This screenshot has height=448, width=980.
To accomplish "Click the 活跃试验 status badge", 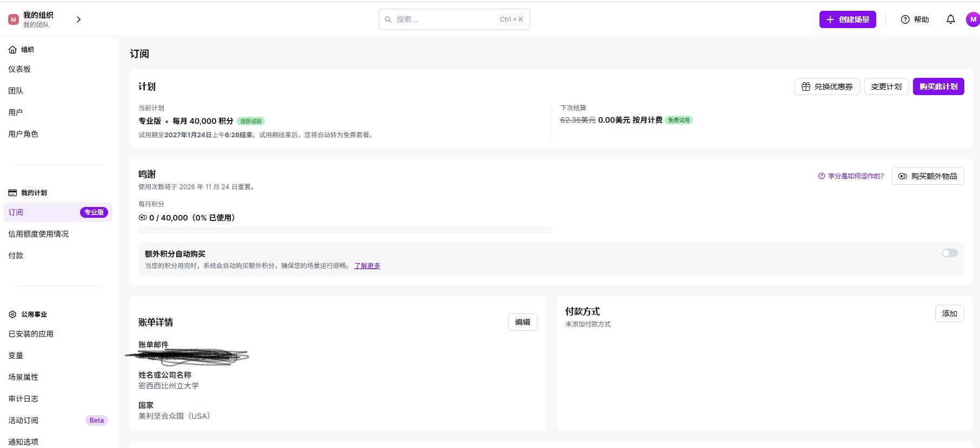I will pyautogui.click(x=251, y=122).
